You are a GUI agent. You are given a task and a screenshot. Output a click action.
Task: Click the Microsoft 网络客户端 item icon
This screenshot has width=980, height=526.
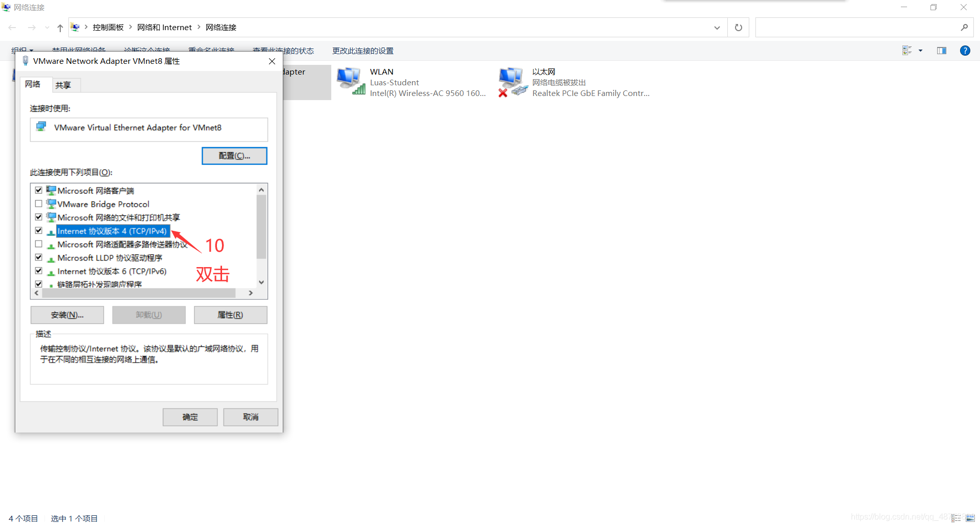pyautogui.click(x=51, y=190)
